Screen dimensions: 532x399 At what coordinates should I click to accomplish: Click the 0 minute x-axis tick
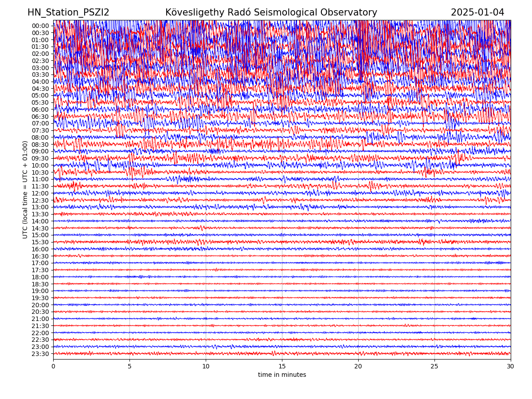click(x=53, y=366)
